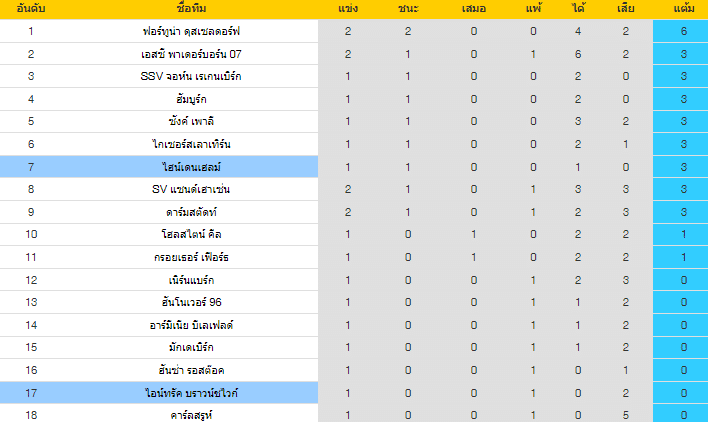The width and height of the screenshot is (708, 422).
Task: Click the ชื่อทีม column header
Action: click(191, 8)
